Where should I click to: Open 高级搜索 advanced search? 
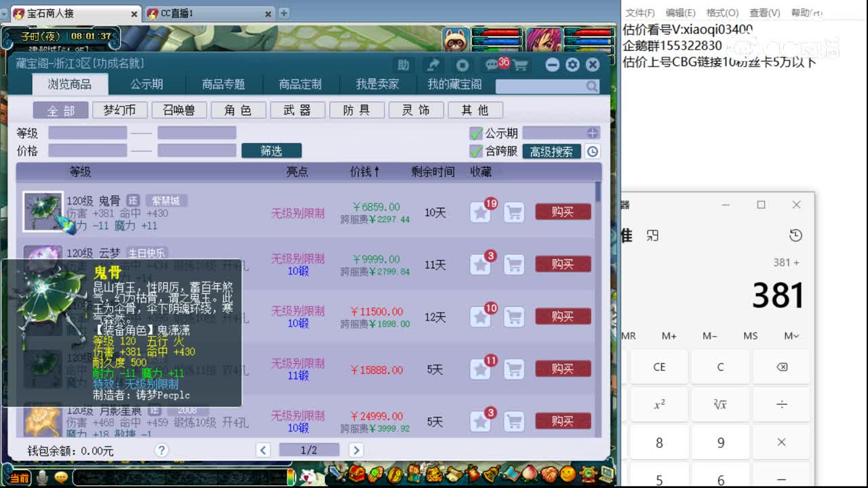pos(551,152)
